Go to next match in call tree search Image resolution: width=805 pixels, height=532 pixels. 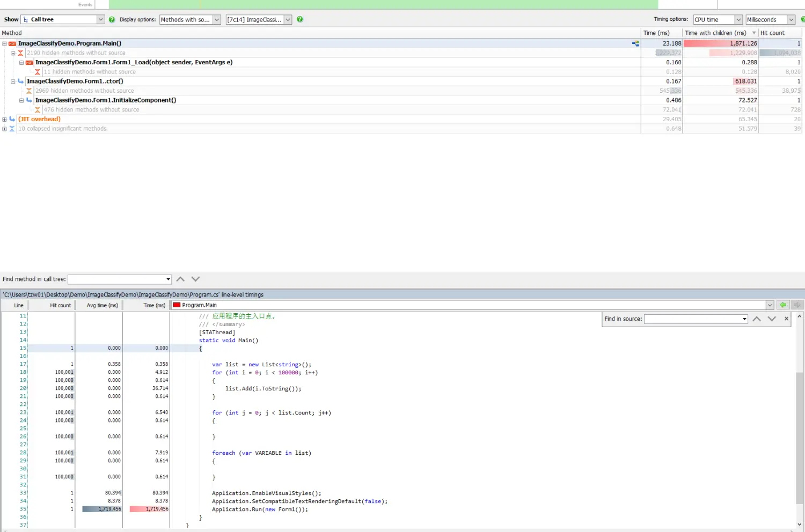click(x=195, y=279)
